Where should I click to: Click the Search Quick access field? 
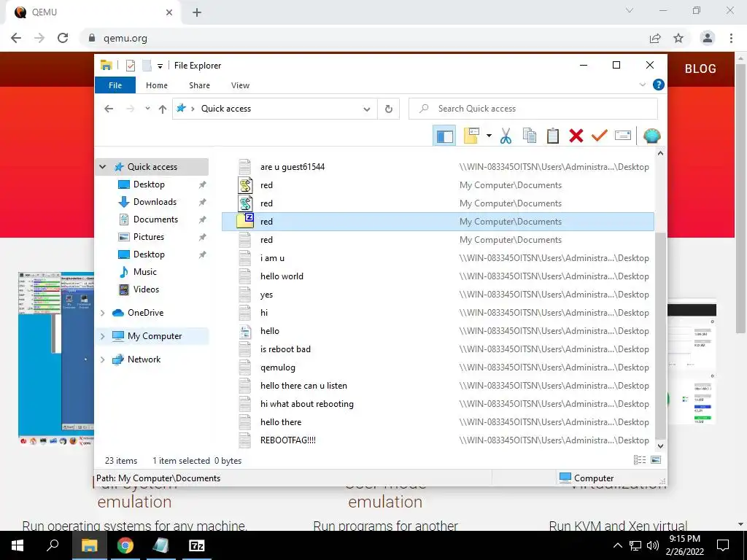(533, 109)
